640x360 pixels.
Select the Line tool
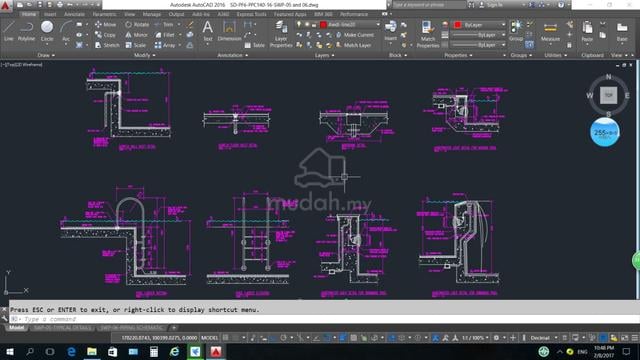(9, 31)
